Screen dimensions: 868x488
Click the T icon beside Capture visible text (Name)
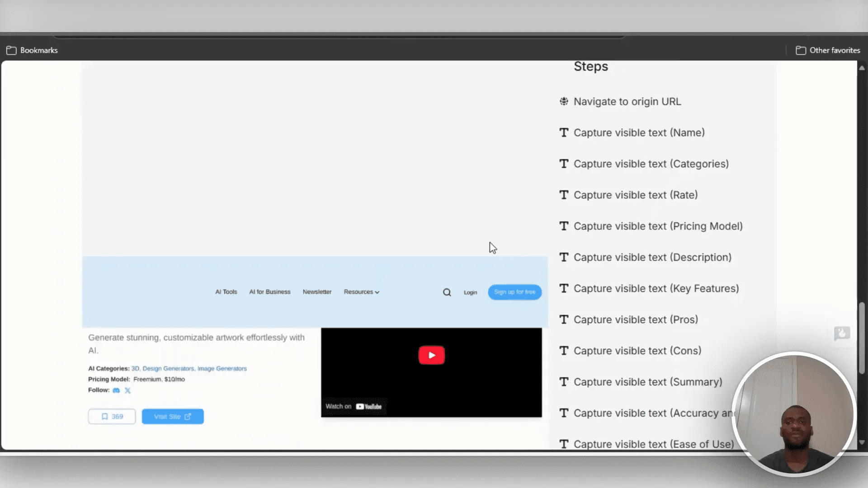pyautogui.click(x=564, y=132)
